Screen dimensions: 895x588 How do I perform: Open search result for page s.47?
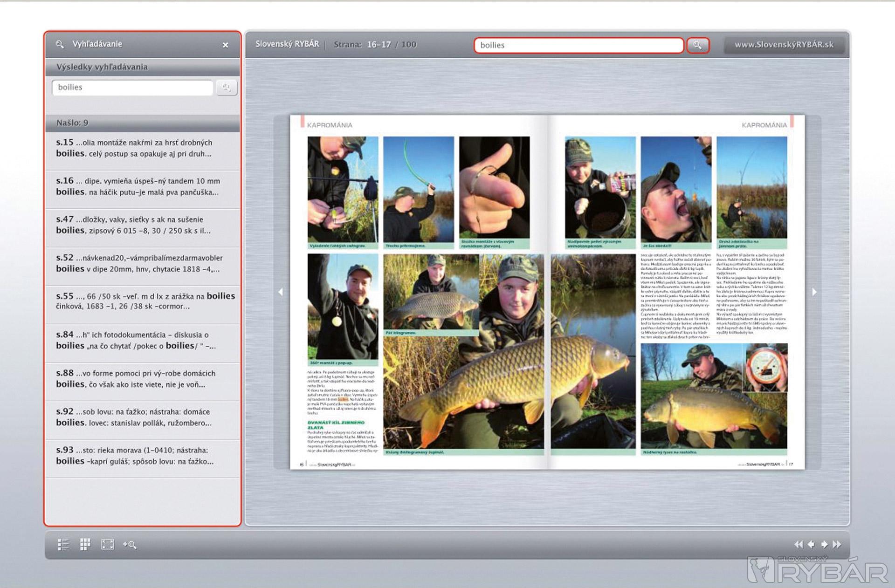142,225
